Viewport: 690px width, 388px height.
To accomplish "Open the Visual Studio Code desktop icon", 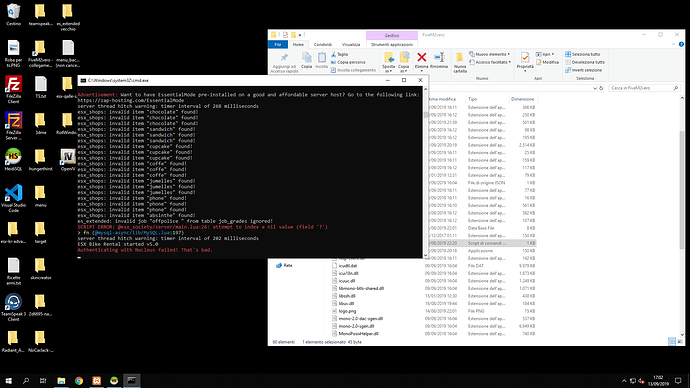I will 14,198.
